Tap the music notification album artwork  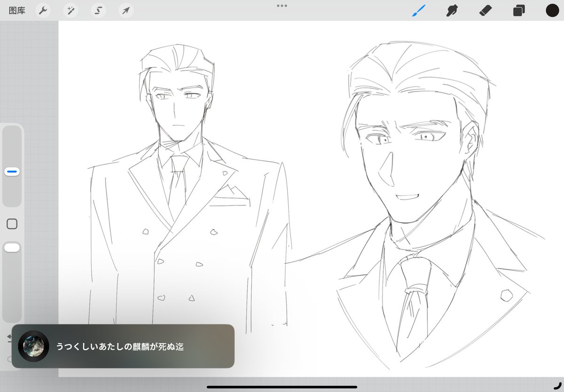[x=33, y=346]
